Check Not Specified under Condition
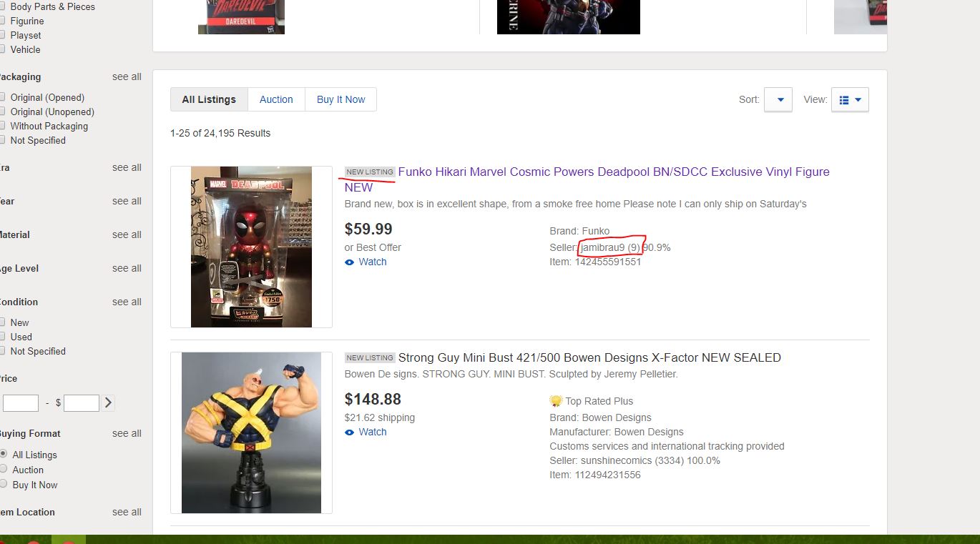Image resolution: width=980 pixels, height=544 pixels. [x=2, y=351]
